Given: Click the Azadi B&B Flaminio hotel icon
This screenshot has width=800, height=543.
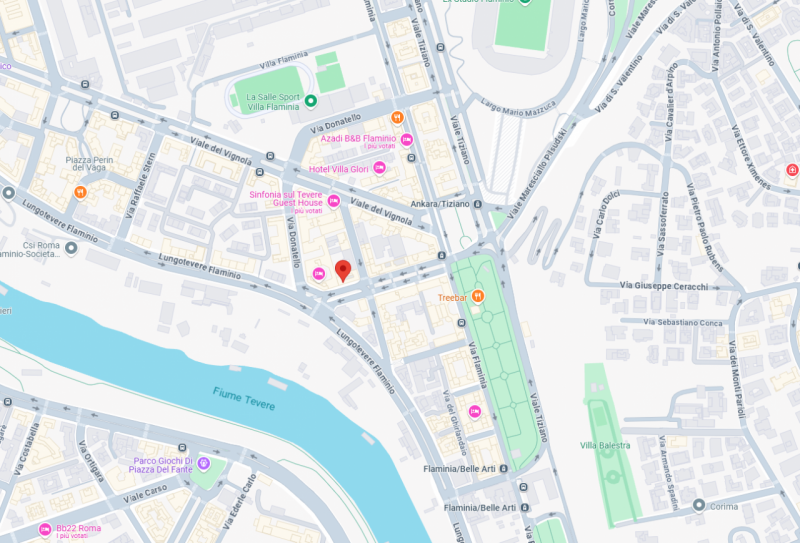Looking at the screenshot, I should [x=407, y=139].
